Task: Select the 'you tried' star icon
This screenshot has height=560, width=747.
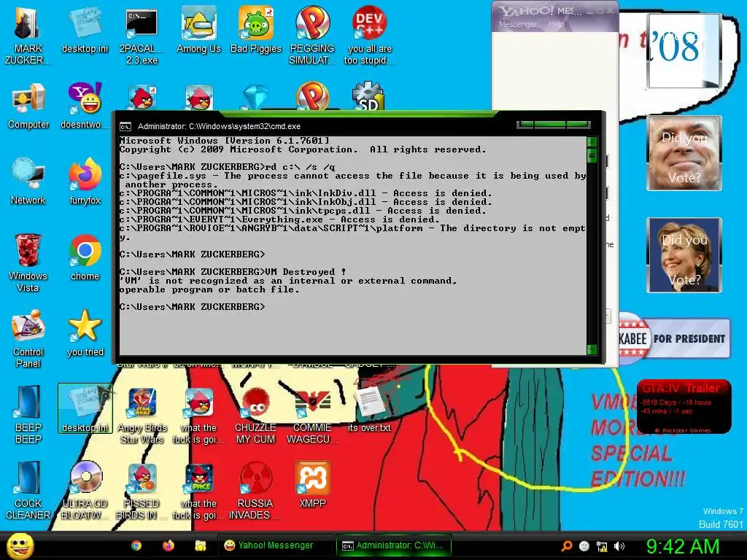Action: pyautogui.click(x=85, y=332)
